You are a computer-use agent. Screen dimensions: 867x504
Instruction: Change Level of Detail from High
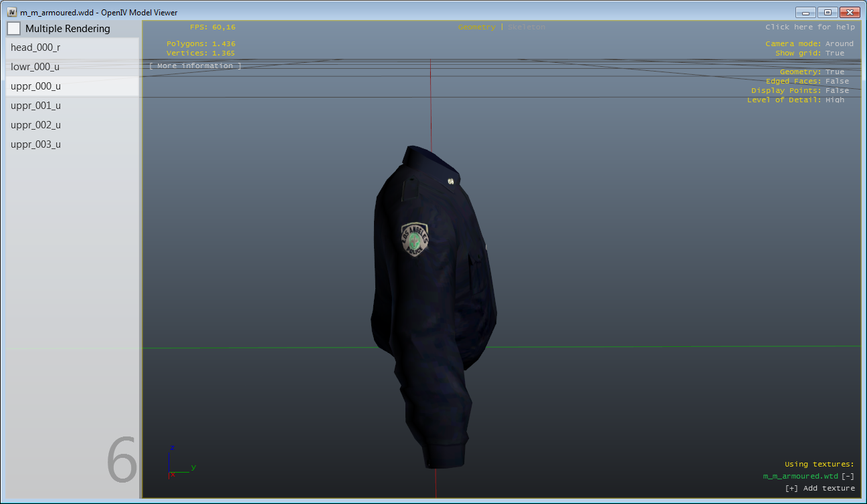pos(834,100)
